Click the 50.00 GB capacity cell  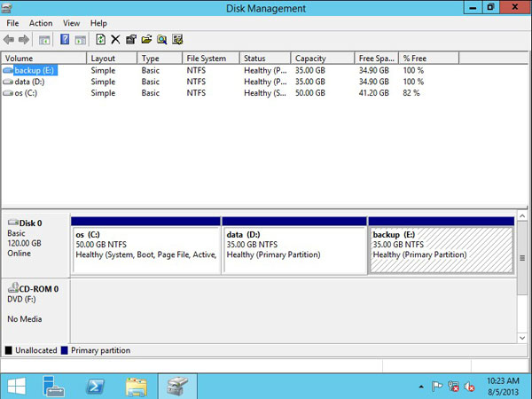point(310,93)
